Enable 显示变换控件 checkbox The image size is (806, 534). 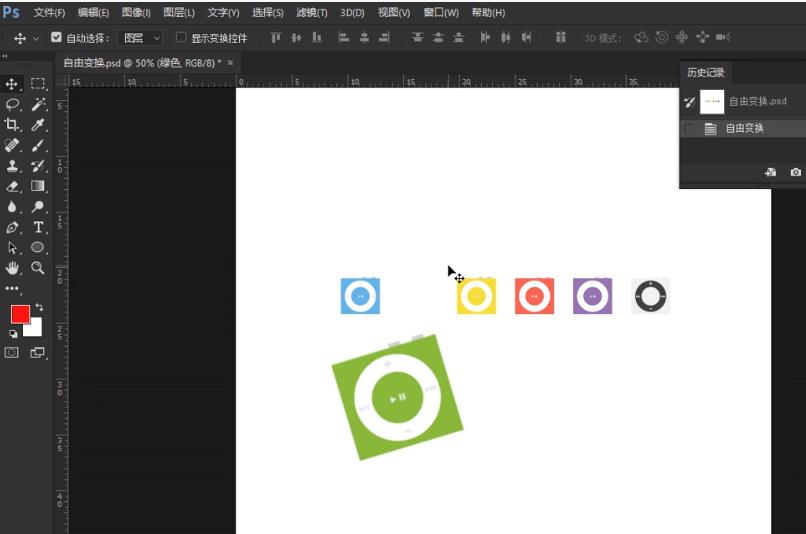pyautogui.click(x=181, y=37)
